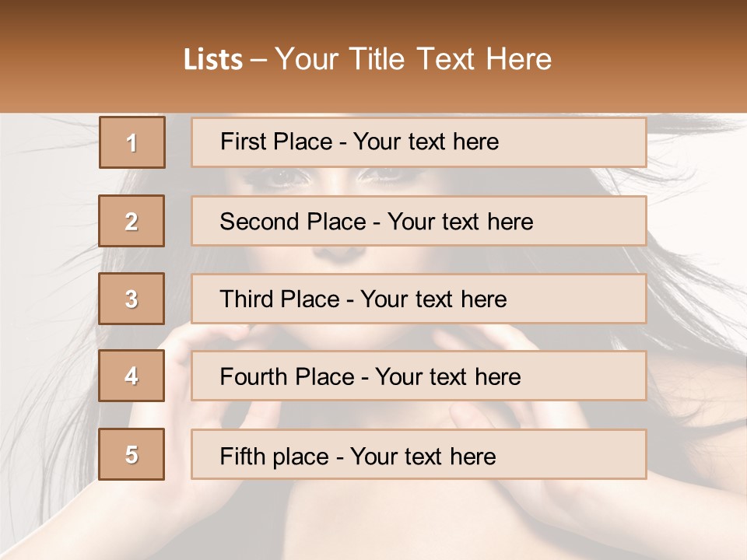Click the bold word 'Lists' in title
The width and height of the screenshot is (747, 560).
coord(212,60)
